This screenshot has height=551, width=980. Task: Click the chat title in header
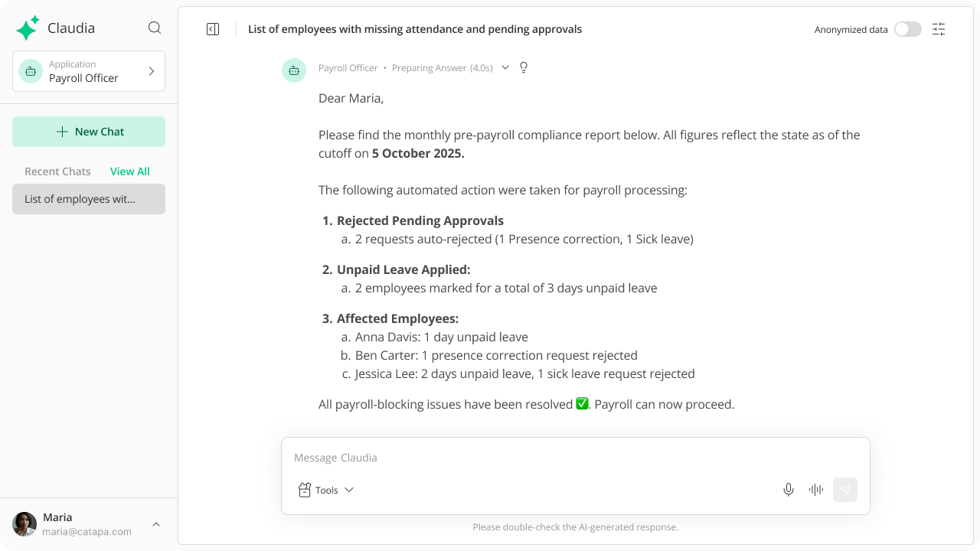coord(415,29)
